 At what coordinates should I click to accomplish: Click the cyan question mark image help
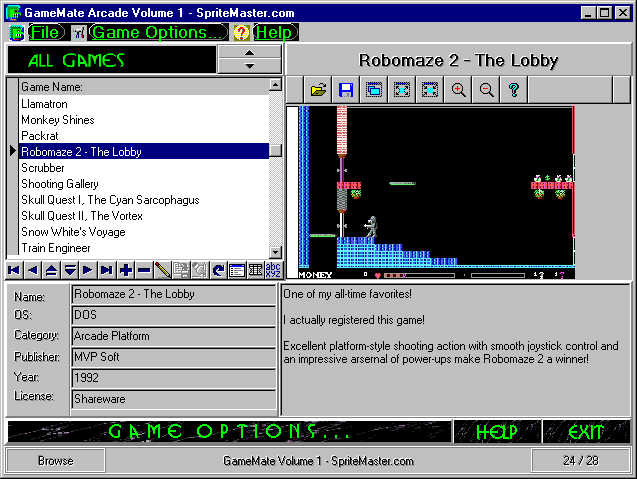(x=514, y=90)
